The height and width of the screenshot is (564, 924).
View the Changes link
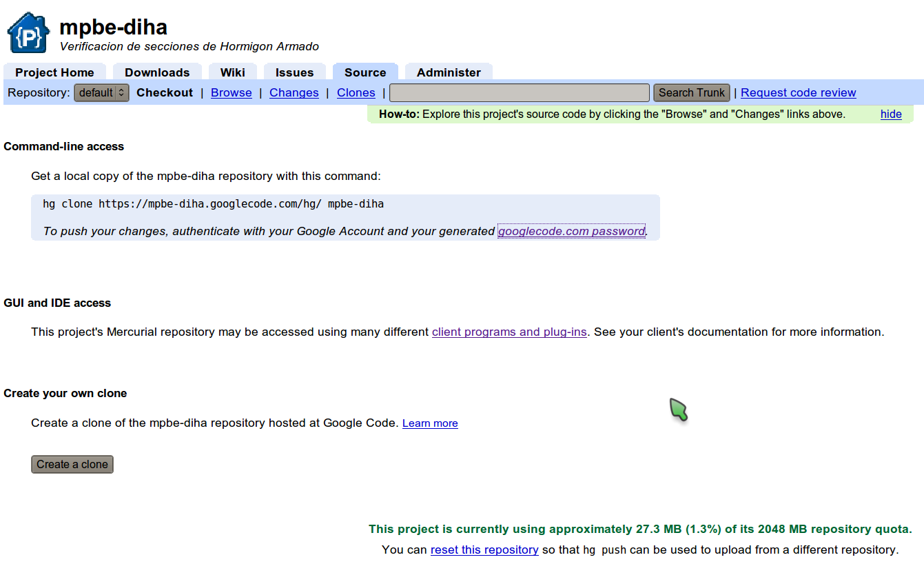coord(294,92)
